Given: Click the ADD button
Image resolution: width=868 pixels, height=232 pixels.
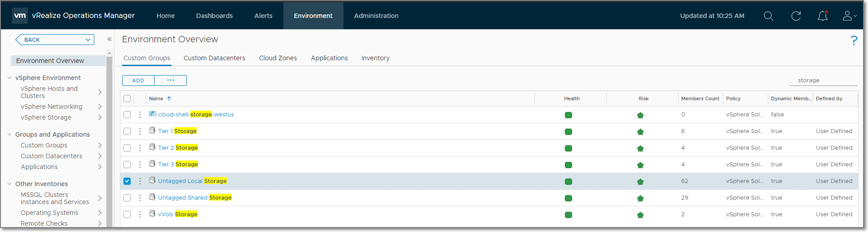Looking at the screenshot, I should tap(138, 80).
